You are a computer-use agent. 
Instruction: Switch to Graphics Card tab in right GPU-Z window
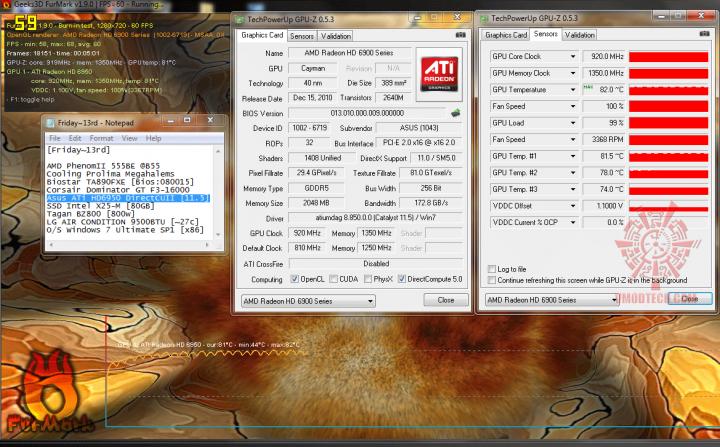point(506,35)
